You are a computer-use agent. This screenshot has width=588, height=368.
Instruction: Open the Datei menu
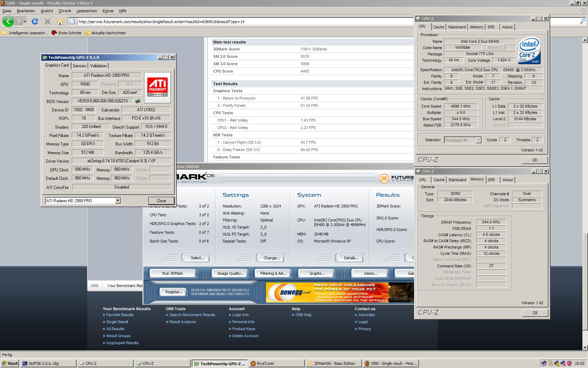tap(7, 11)
